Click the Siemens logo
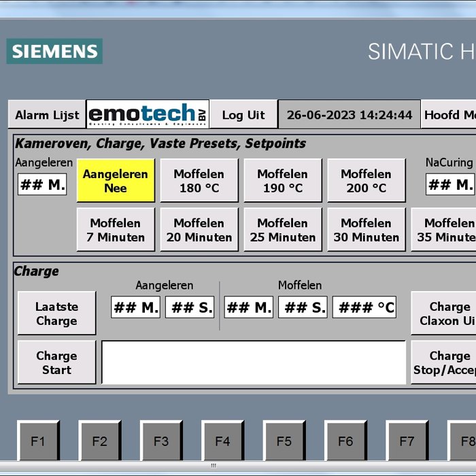This screenshot has height=476, width=476. coord(54,51)
